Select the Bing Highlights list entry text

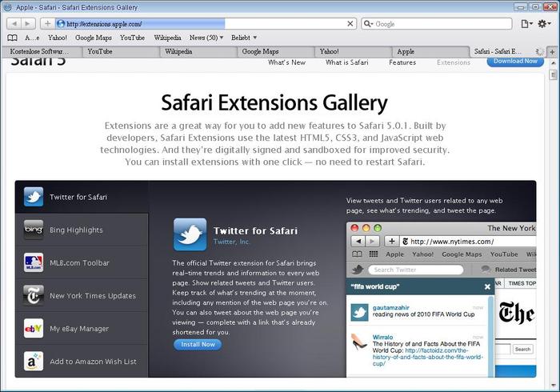pos(76,230)
